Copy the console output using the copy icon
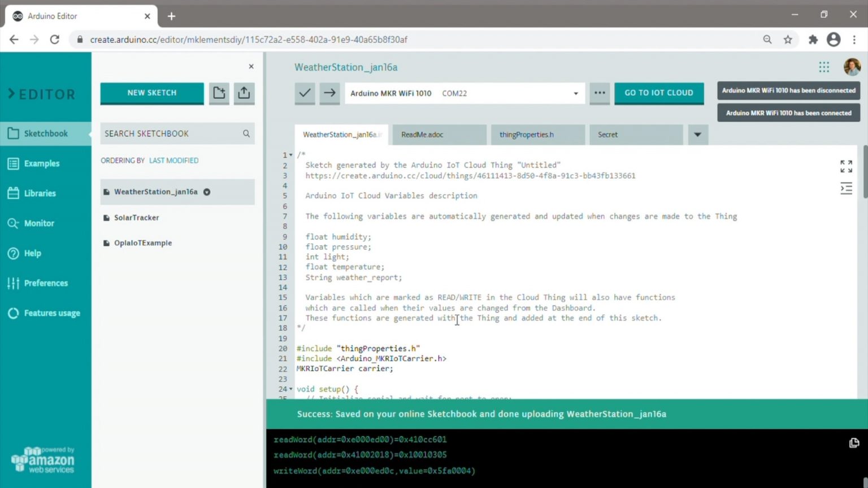 (853, 443)
